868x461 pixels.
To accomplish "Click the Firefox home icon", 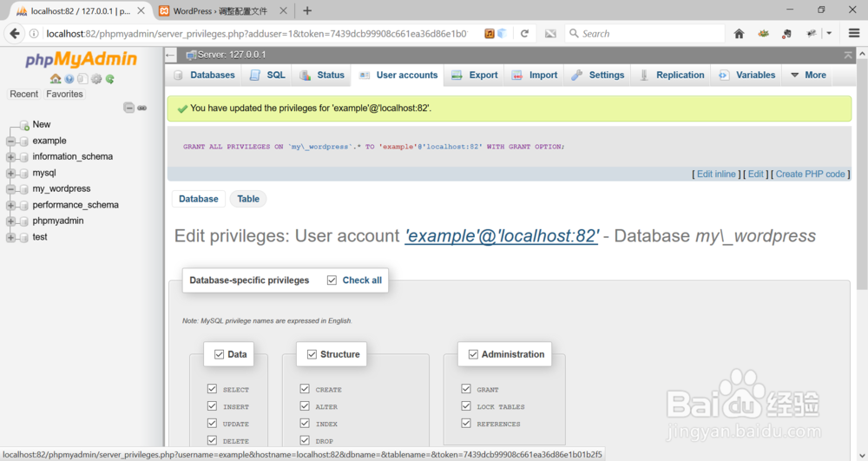I will (x=739, y=34).
